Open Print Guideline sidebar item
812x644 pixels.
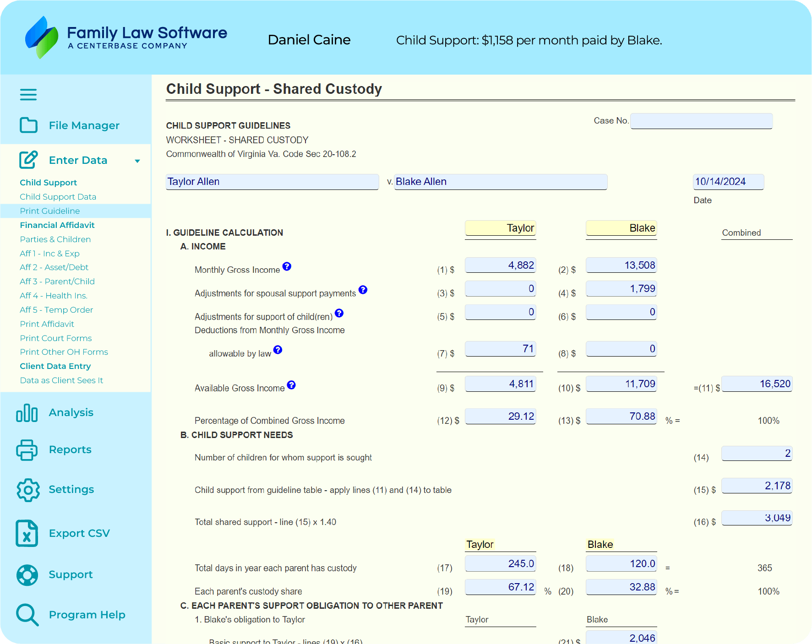(50, 211)
